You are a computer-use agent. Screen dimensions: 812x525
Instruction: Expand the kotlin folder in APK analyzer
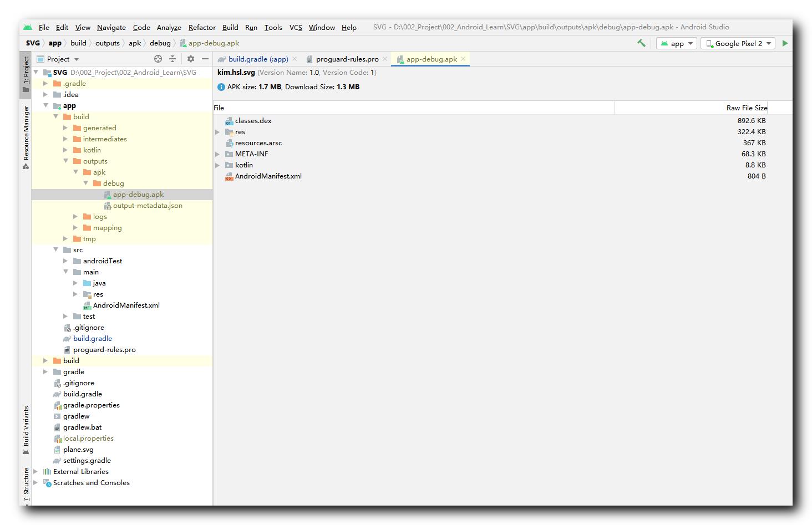click(217, 165)
